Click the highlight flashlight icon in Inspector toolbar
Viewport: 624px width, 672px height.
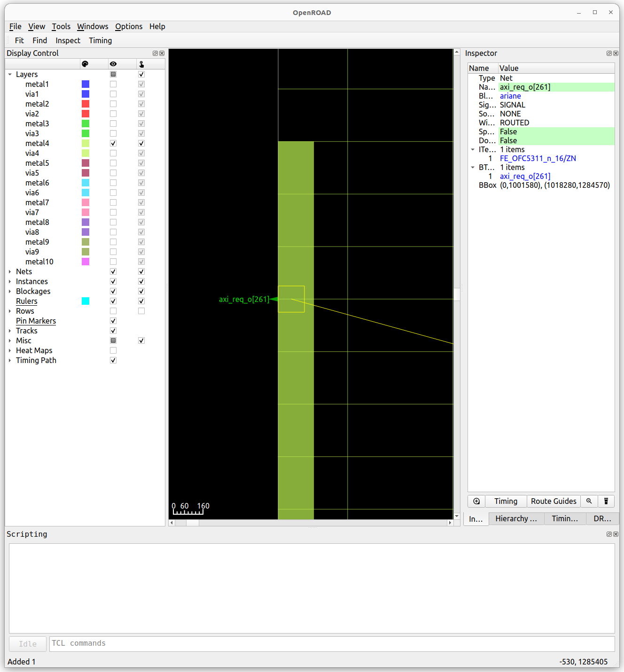pos(606,501)
